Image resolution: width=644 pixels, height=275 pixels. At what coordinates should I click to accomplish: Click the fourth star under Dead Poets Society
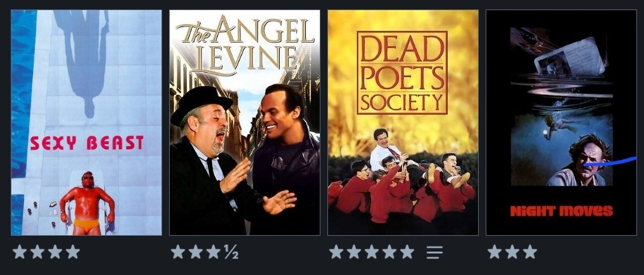click(x=389, y=252)
